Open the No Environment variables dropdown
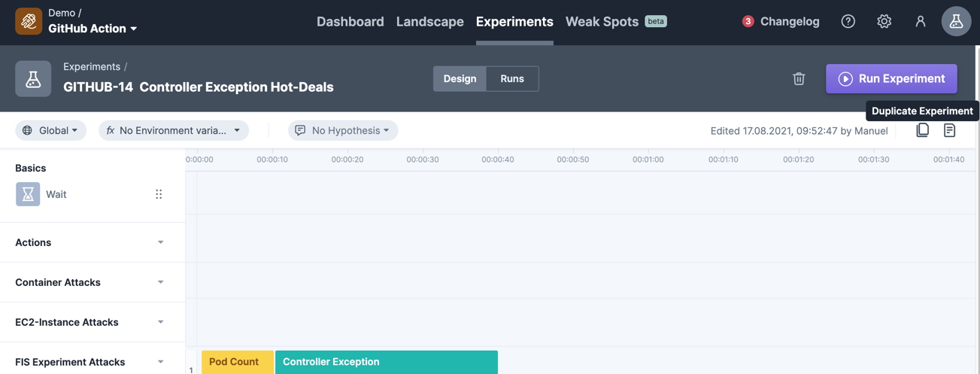 pos(174,130)
